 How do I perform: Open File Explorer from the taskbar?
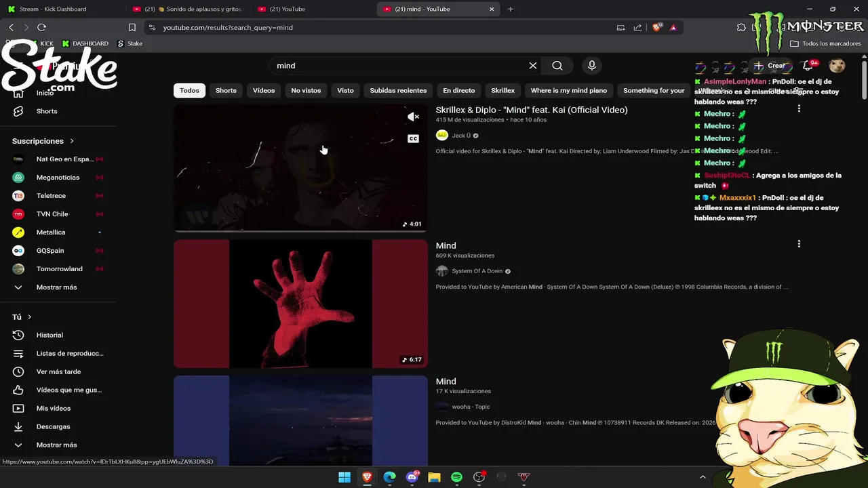434,477
